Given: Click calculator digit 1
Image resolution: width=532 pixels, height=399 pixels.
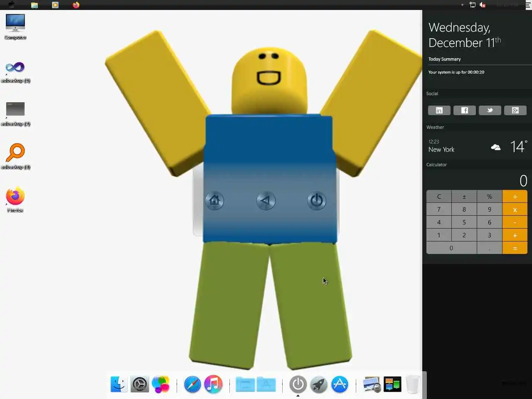Looking at the screenshot, I should (x=439, y=235).
